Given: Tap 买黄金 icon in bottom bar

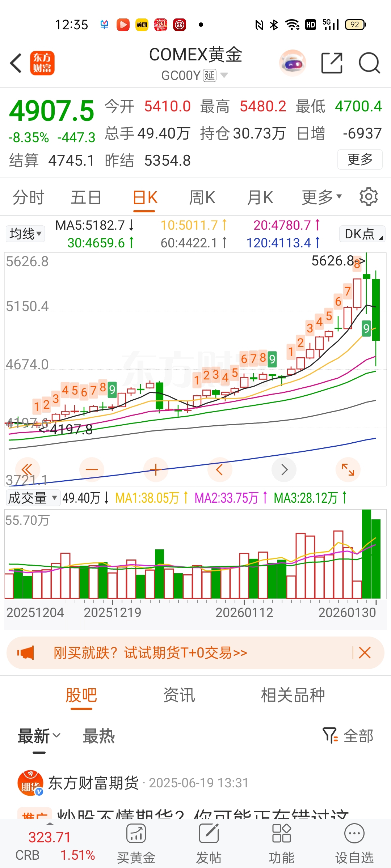Looking at the screenshot, I should (136, 833).
